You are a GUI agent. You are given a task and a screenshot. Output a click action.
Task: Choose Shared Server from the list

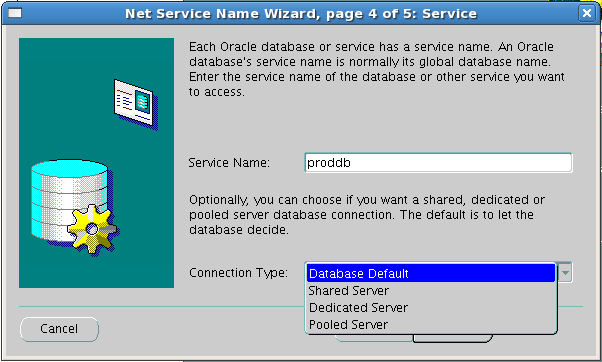[x=431, y=291]
